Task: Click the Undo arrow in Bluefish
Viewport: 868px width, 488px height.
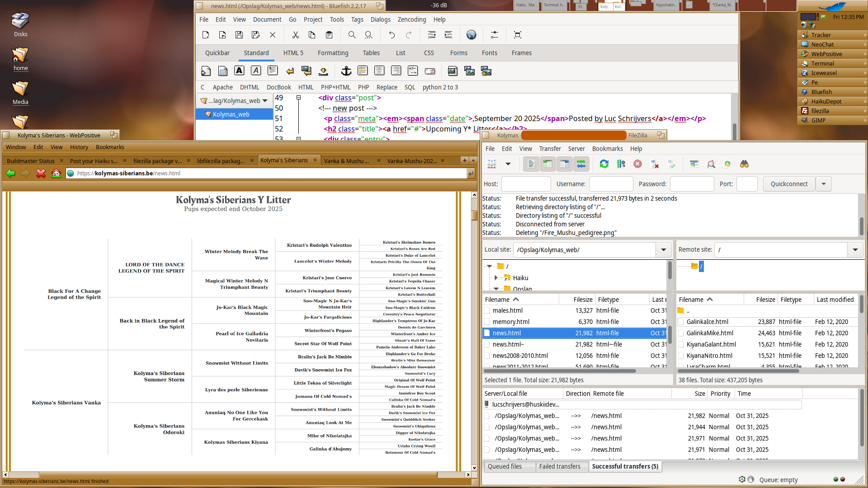Action: (392, 35)
